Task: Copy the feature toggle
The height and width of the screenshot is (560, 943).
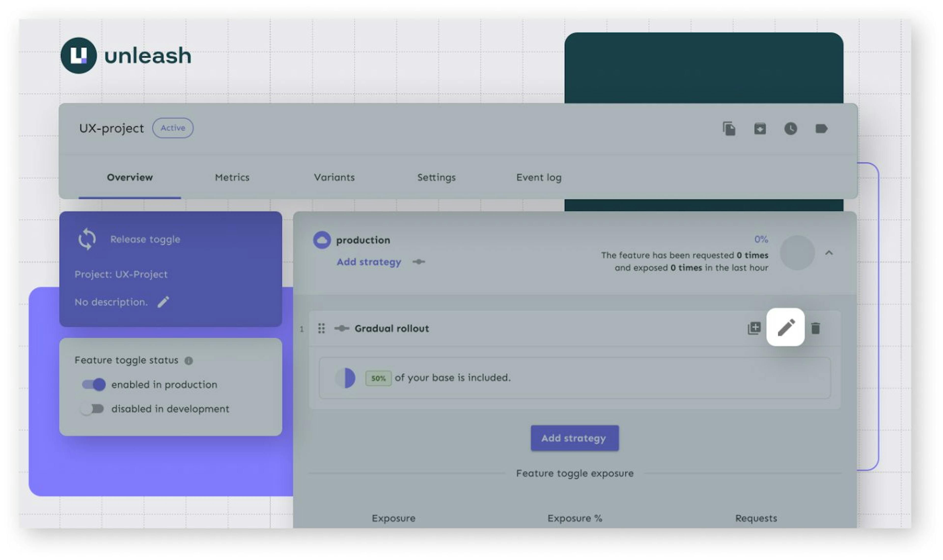Action: (x=729, y=129)
